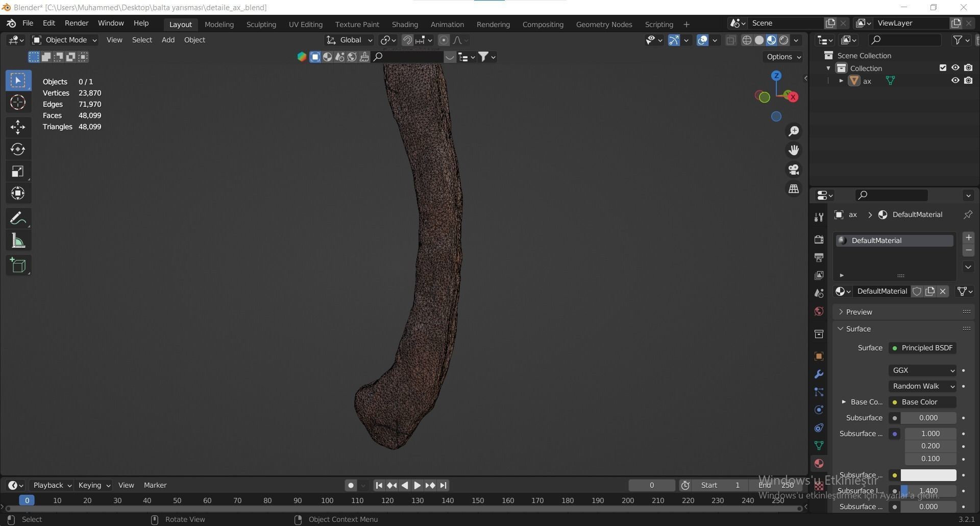Toggle camera view icon
Image resolution: width=980 pixels, height=526 pixels.
pos(794,170)
